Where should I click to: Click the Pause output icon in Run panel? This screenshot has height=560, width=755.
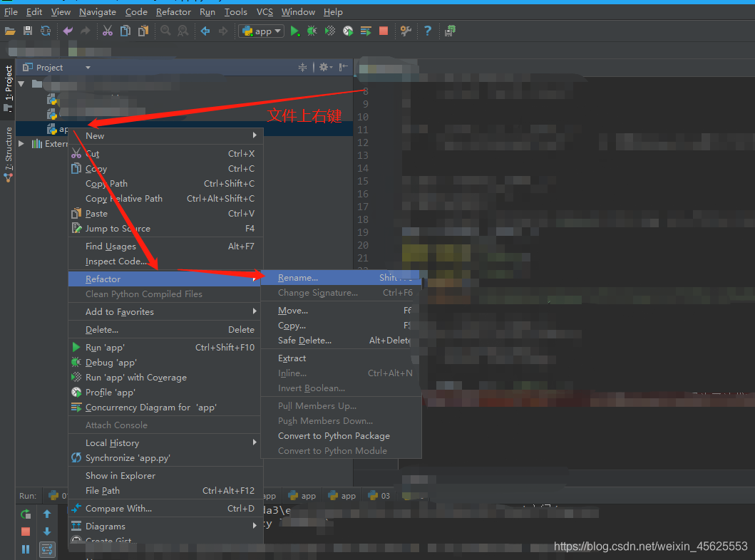pos(26,549)
